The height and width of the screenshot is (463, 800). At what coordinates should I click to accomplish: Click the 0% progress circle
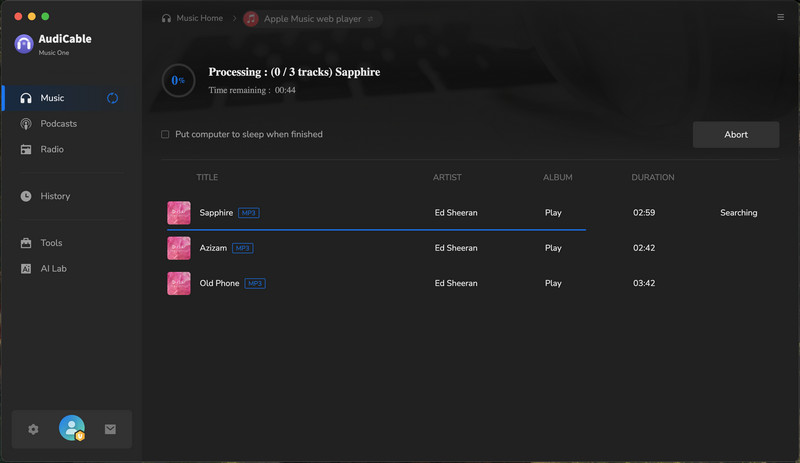coord(179,80)
